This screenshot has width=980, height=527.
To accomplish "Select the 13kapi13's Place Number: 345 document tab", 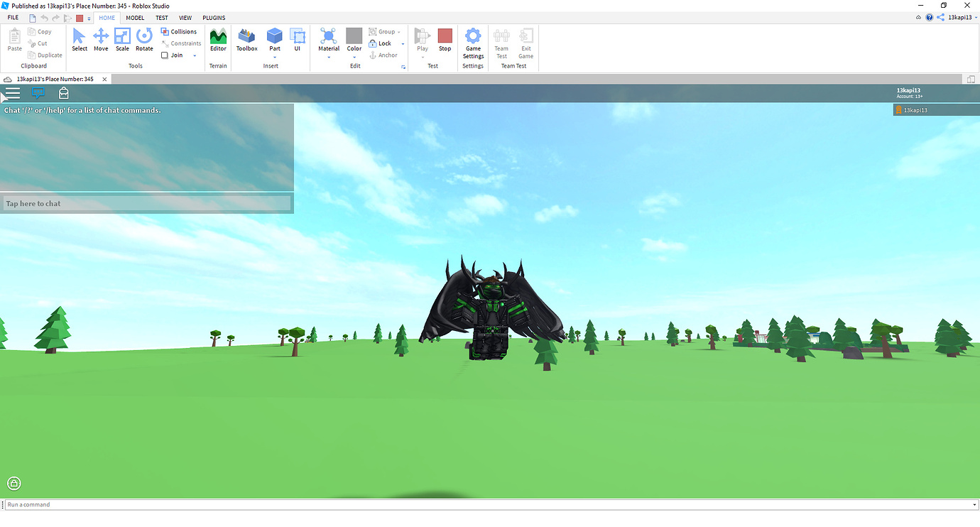I will (55, 79).
